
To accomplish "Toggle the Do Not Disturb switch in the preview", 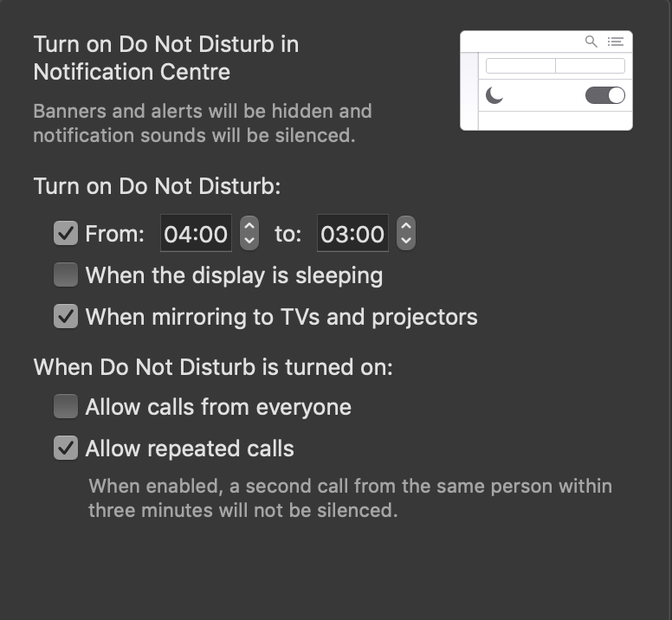I will (604, 95).
